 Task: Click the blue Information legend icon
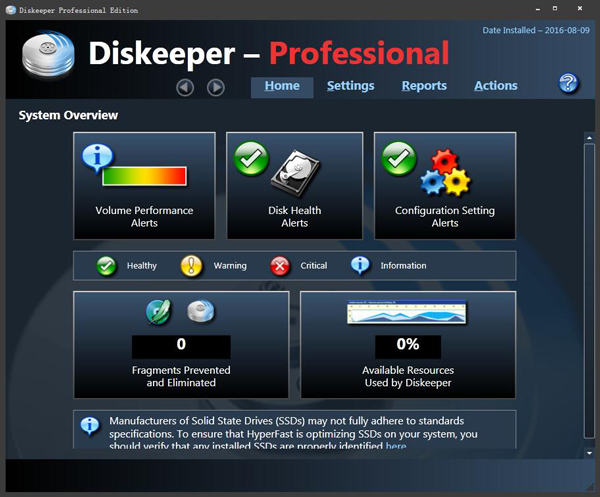click(360, 265)
